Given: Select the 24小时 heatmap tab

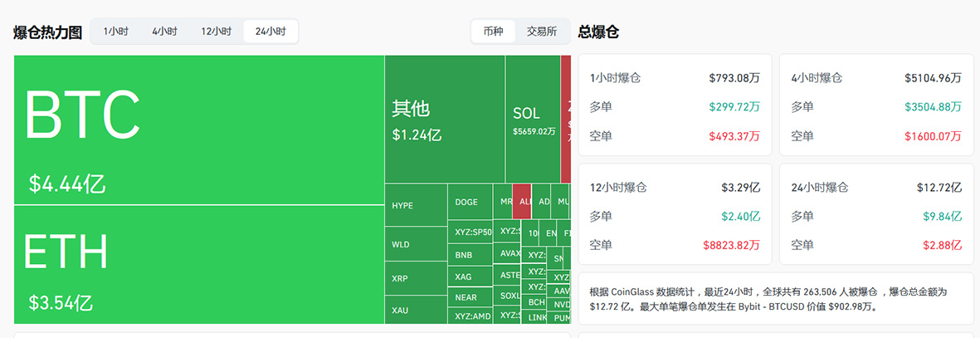Looking at the screenshot, I should click(271, 32).
